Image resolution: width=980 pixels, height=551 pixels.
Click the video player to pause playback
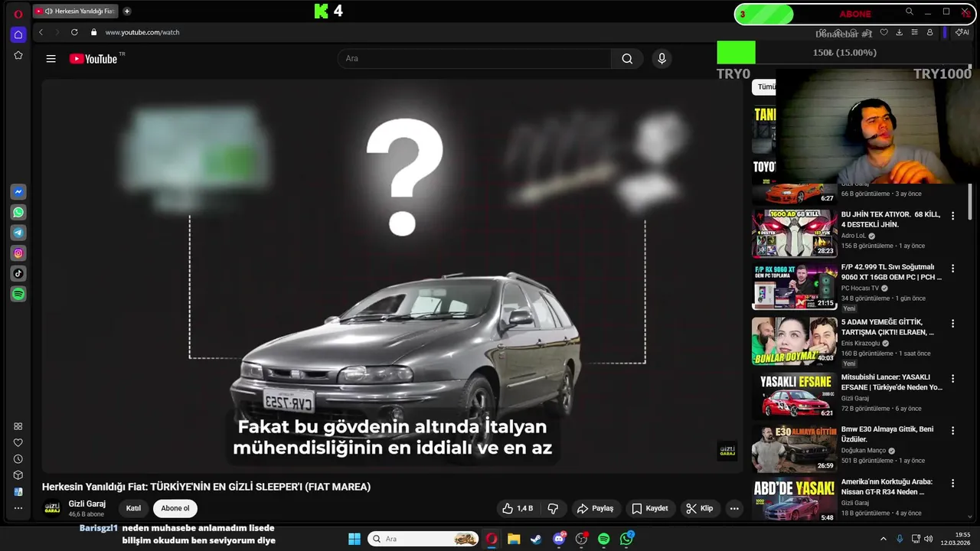392,275
